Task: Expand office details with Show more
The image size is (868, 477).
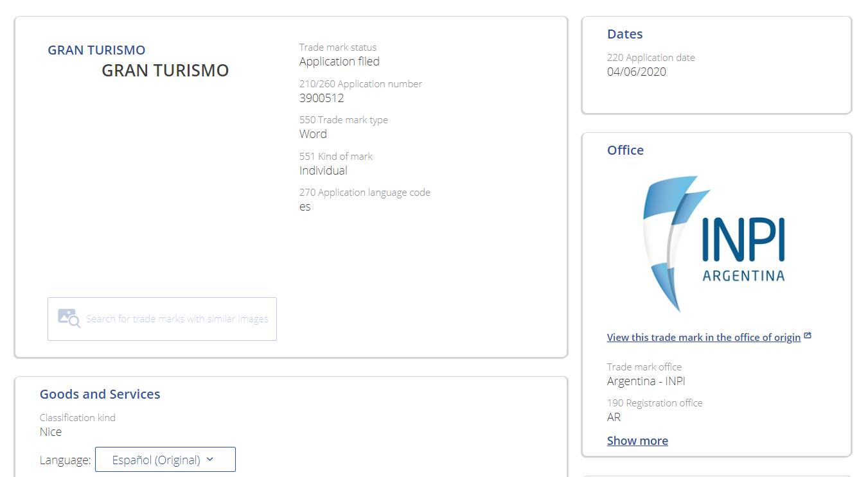Action: pos(637,440)
